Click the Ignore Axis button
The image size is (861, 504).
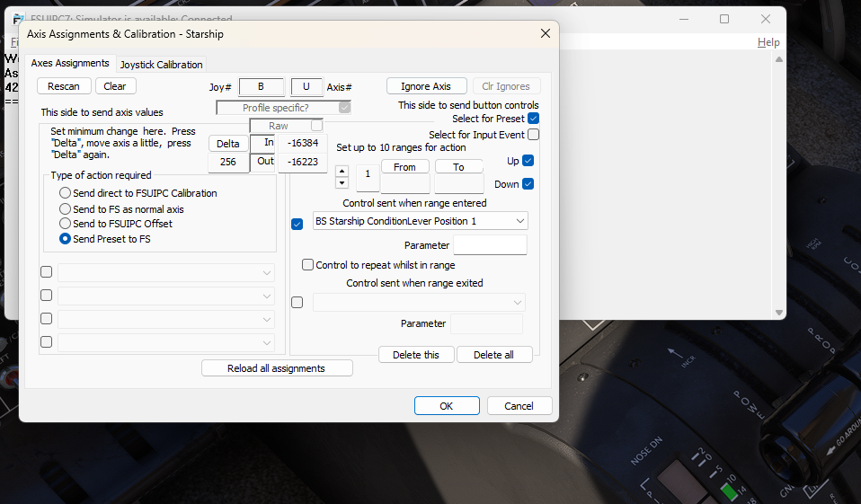[x=426, y=86]
